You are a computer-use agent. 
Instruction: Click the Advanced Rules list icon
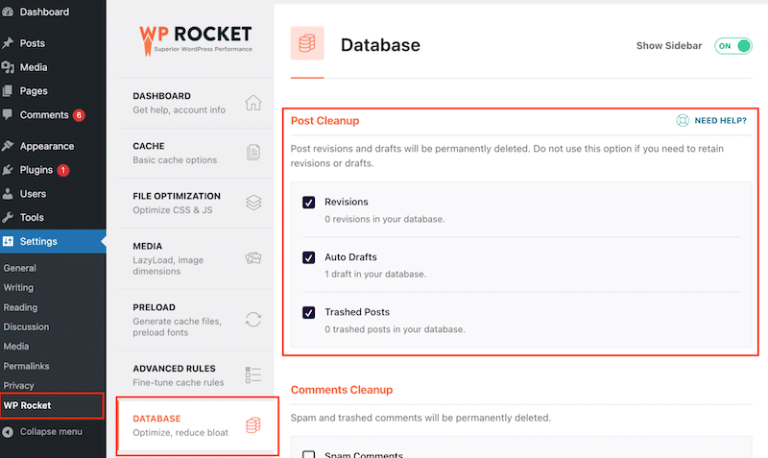pyautogui.click(x=253, y=375)
